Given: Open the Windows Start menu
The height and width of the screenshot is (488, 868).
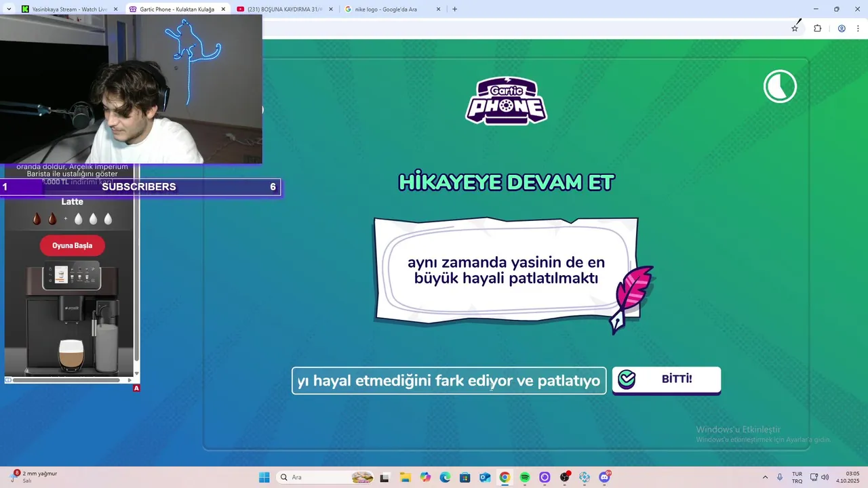Looking at the screenshot, I should click(x=264, y=477).
